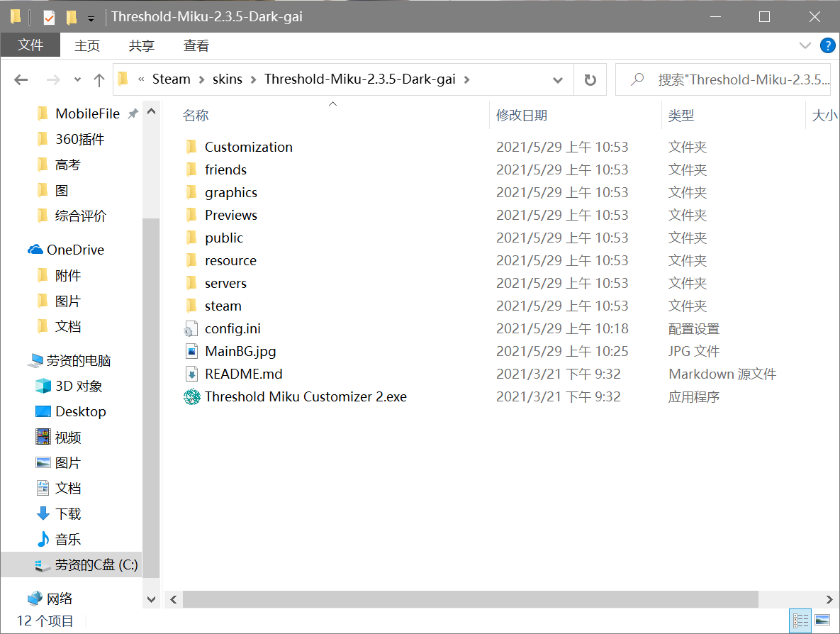
Task: Open Desktop in navigation pane
Action: point(70,411)
